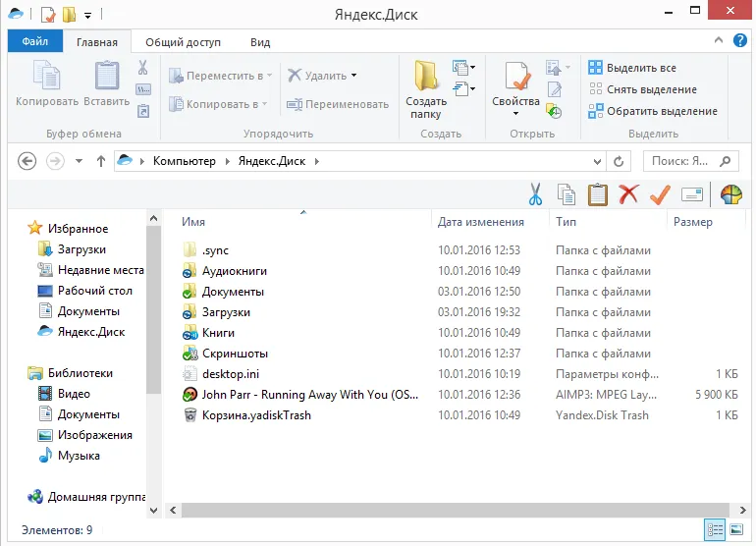The image size is (756, 546).
Task: Open the Easy access dropdown in the Create group
Action: [463, 89]
